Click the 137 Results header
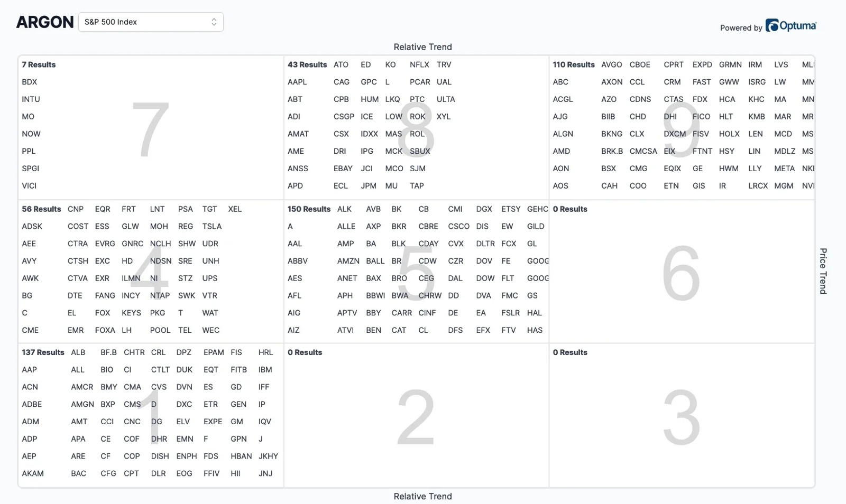 (43, 352)
